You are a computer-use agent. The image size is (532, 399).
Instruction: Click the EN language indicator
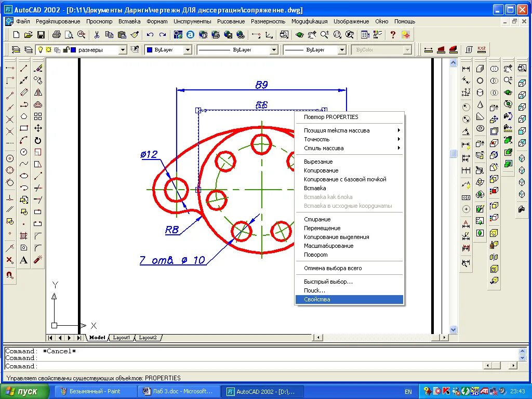click(408, 392)
